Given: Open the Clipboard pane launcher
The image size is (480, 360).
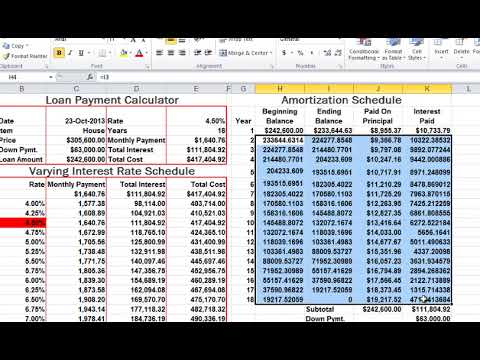Looking at the screenshot, I should (x=46, y=67).
